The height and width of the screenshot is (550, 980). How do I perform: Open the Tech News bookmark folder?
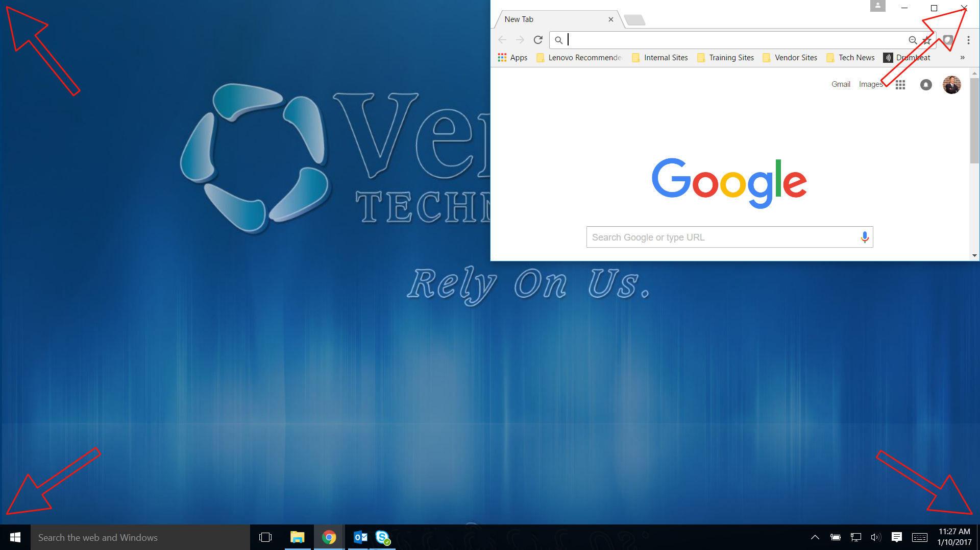pos(850,58)
